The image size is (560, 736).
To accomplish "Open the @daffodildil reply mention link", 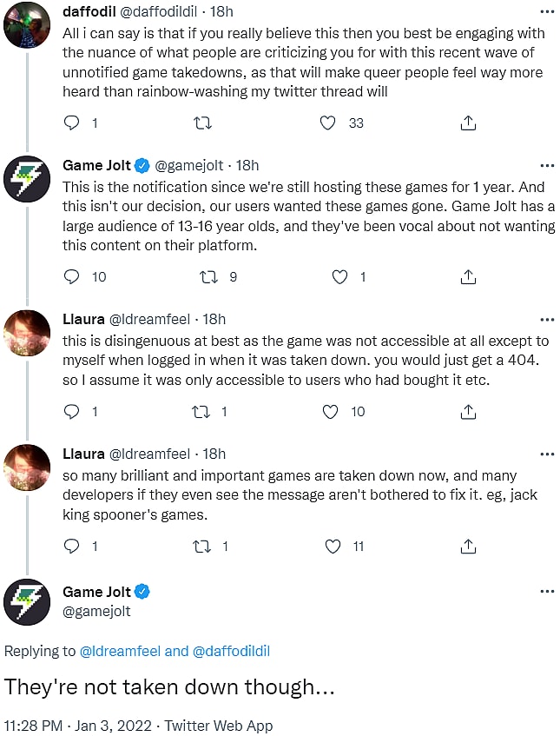I will (x=234, y=651).
